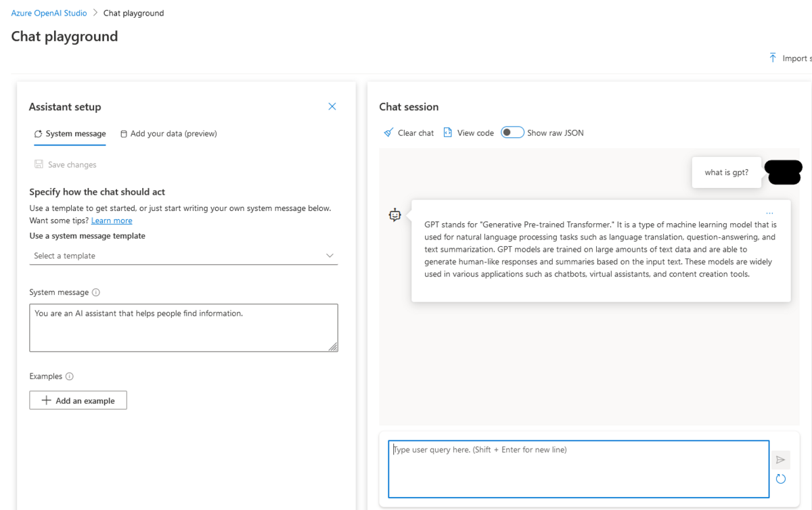
Task: Click the Learn more link
Action: click(111, 220)
